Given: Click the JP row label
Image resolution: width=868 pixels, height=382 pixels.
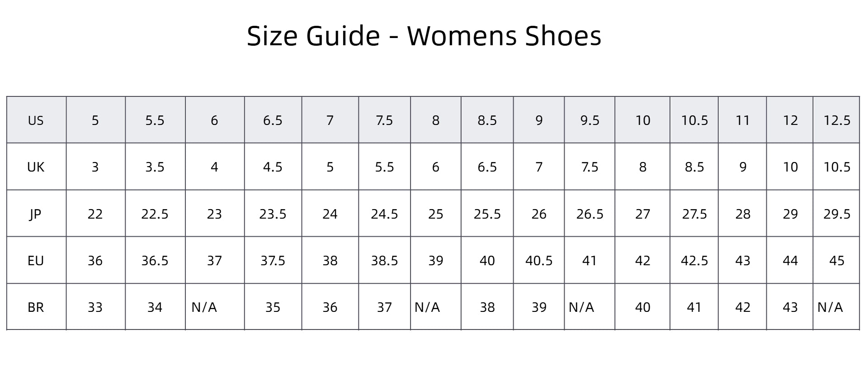Looking at the screenshot, I should pos(36,214).
